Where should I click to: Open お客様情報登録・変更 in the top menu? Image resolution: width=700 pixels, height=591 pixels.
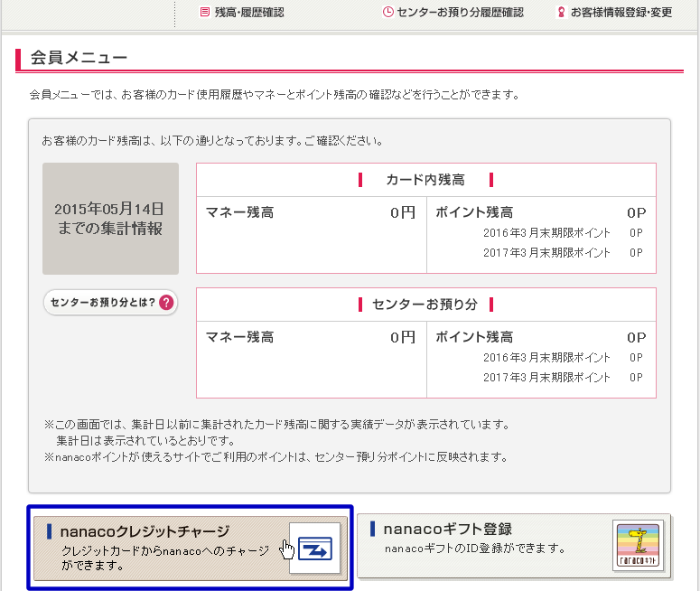(x=621, y=13)
